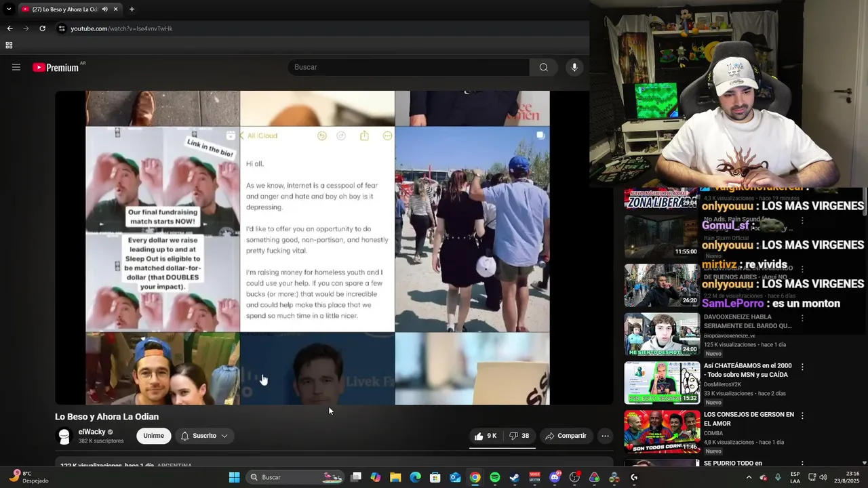868x488 pixels.
Task: Click the search magnifier button
Action: tap(544, 67)
